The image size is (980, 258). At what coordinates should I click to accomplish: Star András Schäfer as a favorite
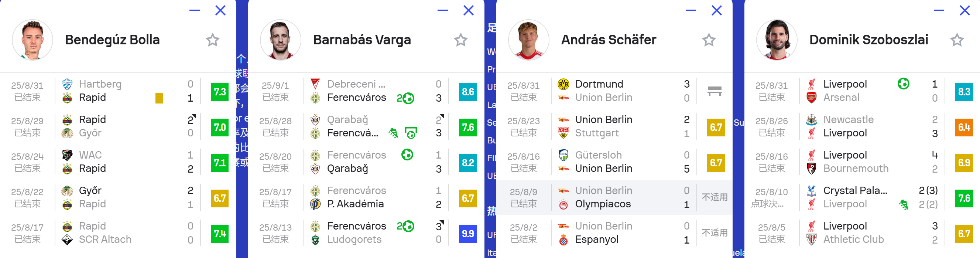click(x=709, y=40)
